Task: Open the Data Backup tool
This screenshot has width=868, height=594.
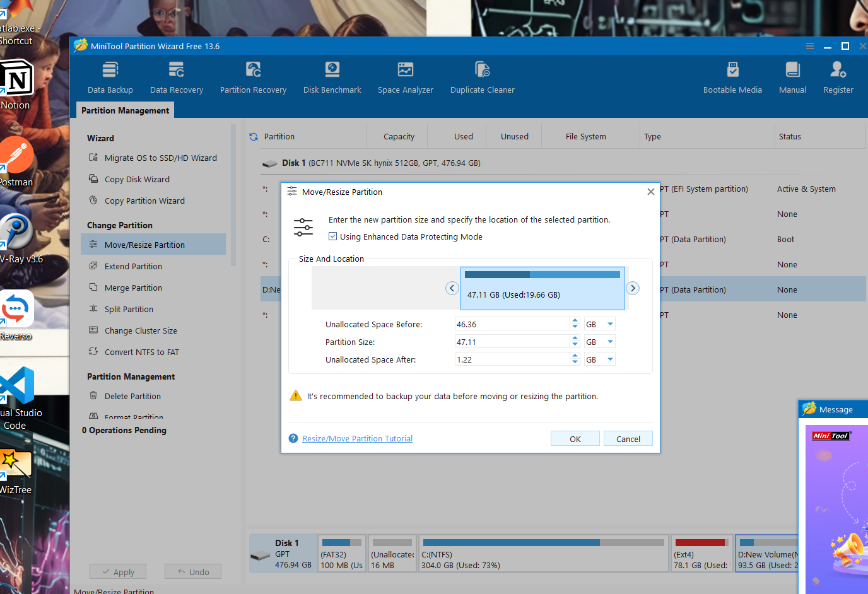Action: click(110, 78)
